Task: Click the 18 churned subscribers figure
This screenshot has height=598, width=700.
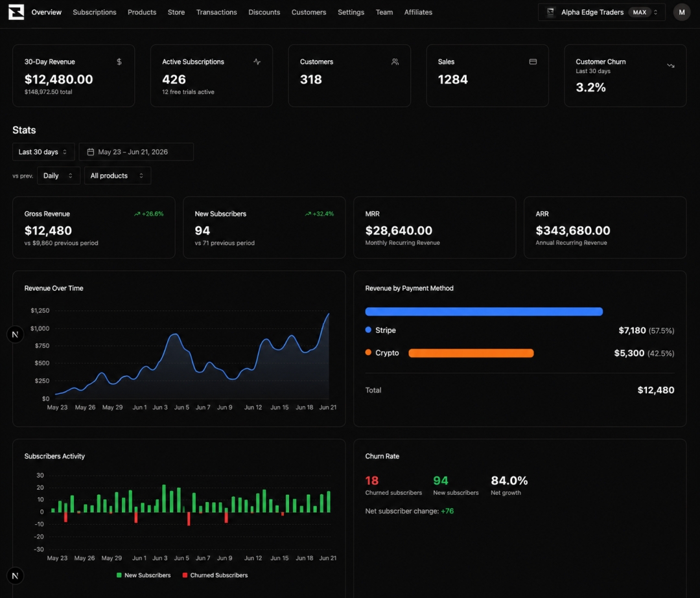Action: pos(372,481)
